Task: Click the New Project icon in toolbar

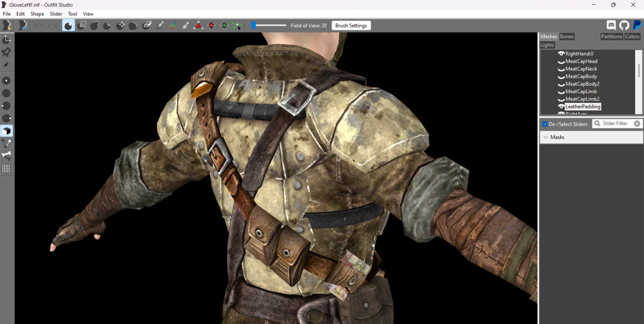Action: [7, 25]
